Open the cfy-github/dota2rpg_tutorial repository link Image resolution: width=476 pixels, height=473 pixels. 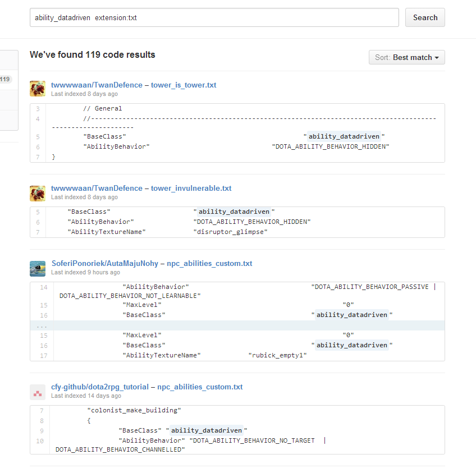coord(99,387)
